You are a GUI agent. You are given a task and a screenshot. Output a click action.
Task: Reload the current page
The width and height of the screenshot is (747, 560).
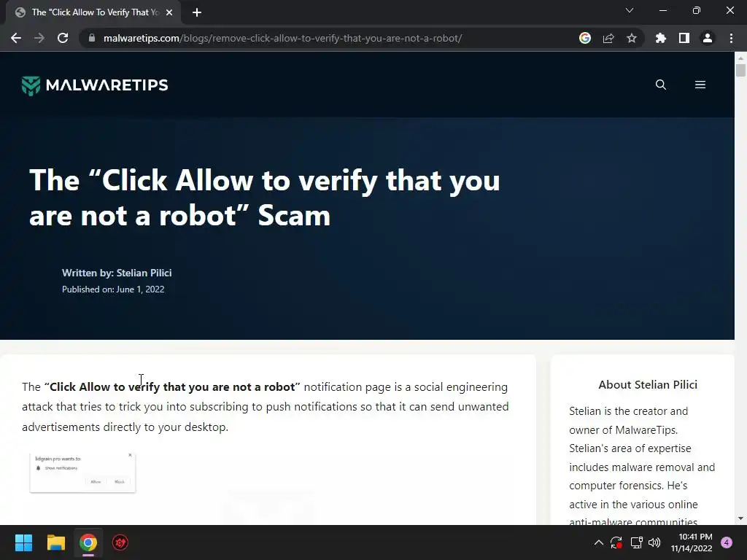63,38
